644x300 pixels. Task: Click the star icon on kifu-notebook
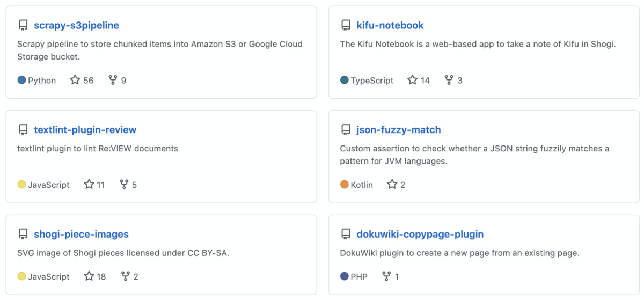tap(412, 80)
